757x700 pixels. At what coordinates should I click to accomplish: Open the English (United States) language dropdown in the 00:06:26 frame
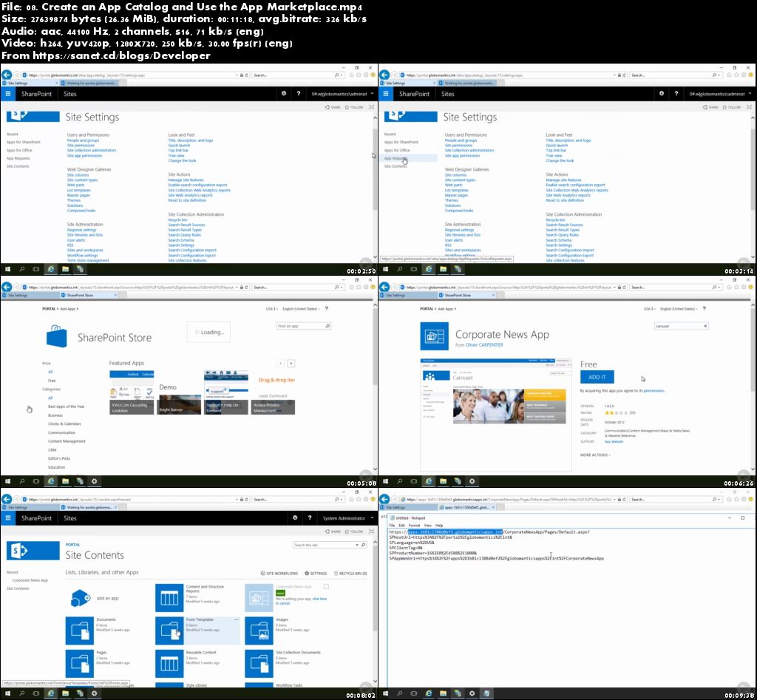(679, 308)
